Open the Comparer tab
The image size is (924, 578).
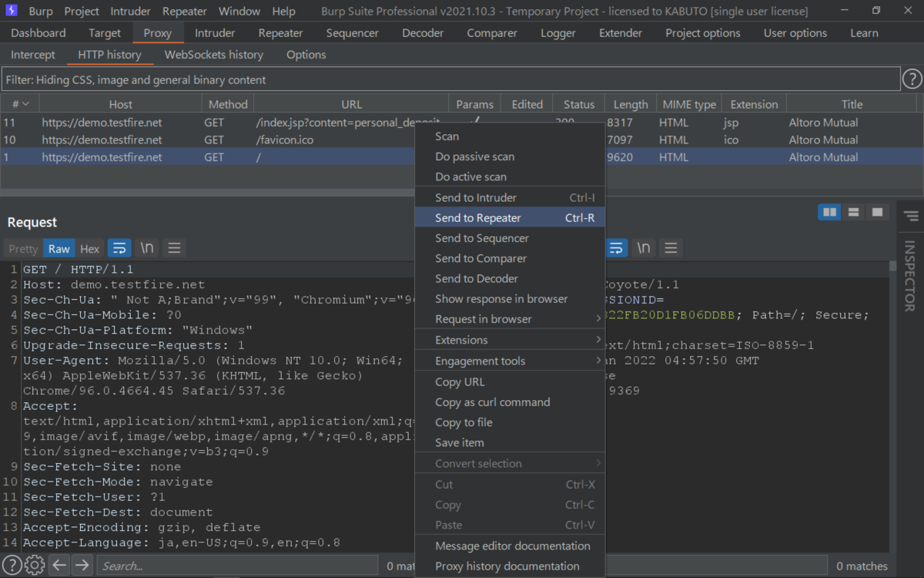(492, 33)
